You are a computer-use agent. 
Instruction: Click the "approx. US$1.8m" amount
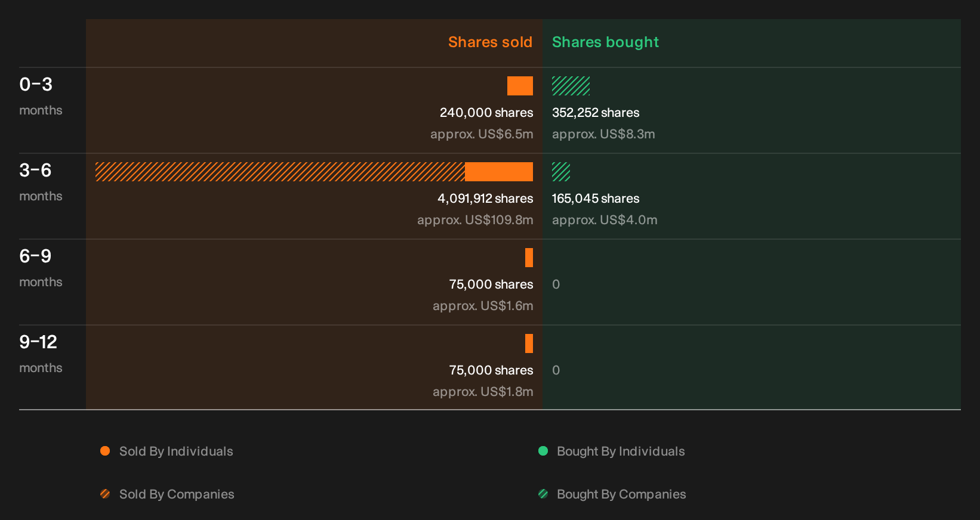pos(483,392)
